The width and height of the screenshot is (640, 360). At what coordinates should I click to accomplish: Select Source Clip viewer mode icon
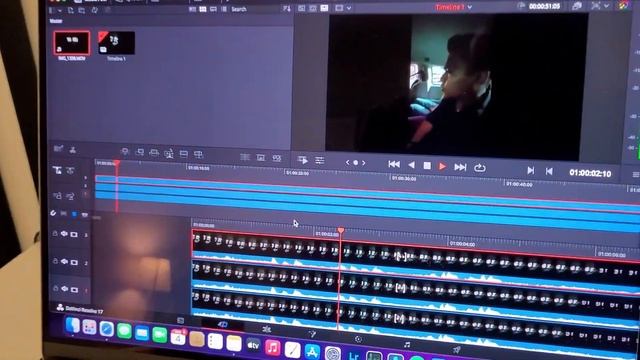(302, 8)
